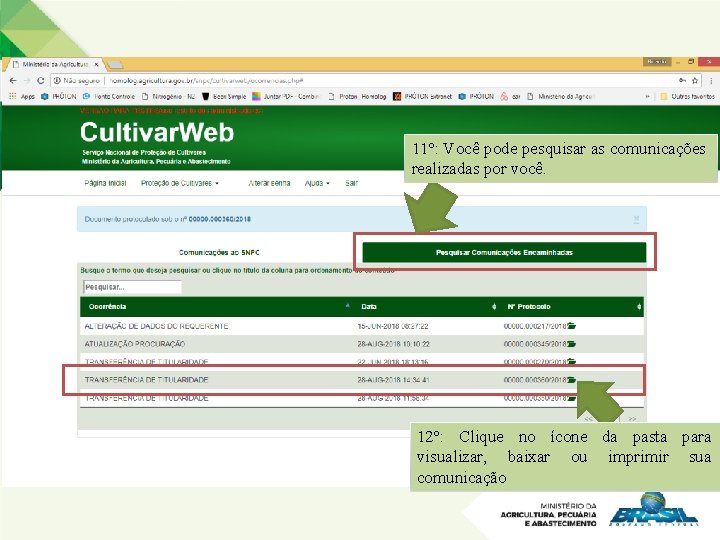Open a new browser tab
The image size is (720, 540).
[115, 65]
